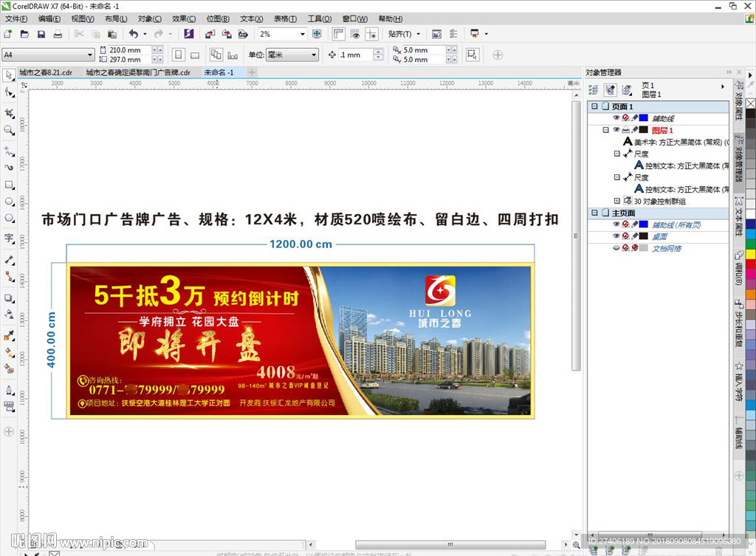Click the Undo icon in the toolbar
This screenshot has width=756, height=556.
click(134, 33)
